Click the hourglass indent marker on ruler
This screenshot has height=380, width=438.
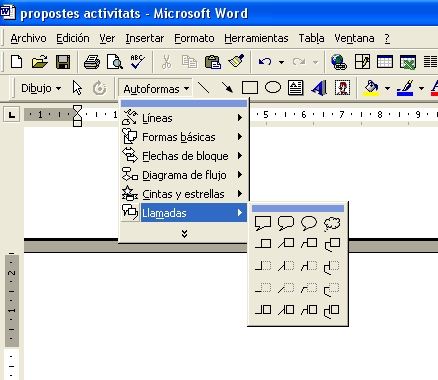(77, 116)
